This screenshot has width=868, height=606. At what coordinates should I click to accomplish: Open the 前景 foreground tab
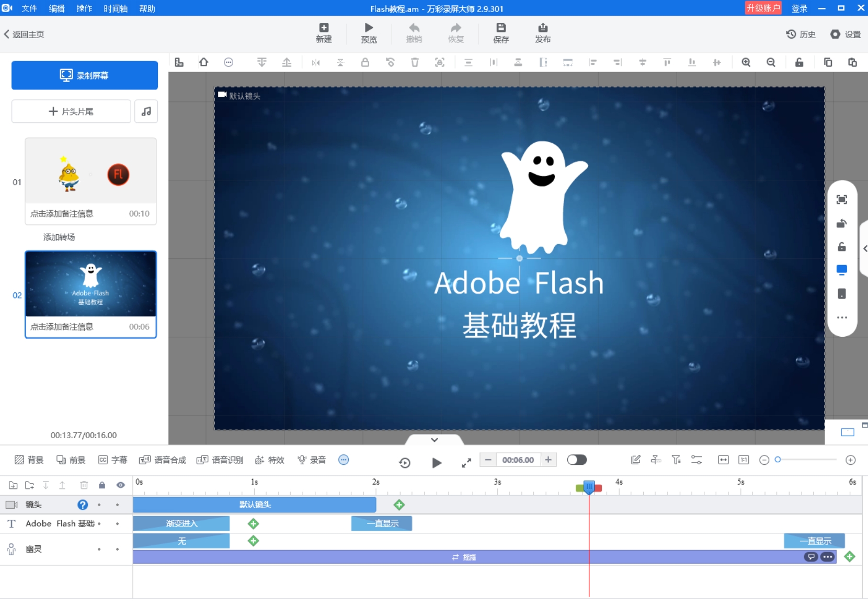pos(71,460)
